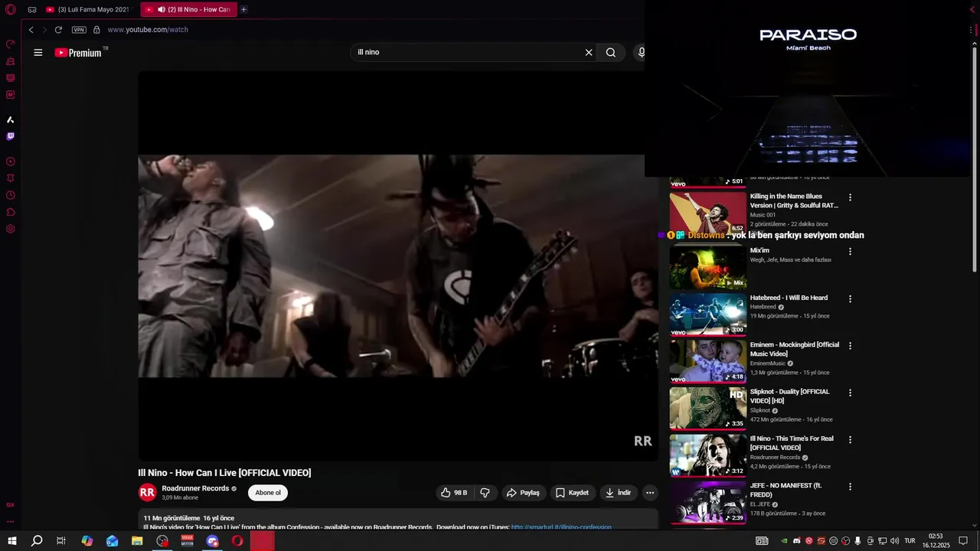Dislike the Ill Nino video
Viewport: 980px width, 551px height.
point(485,493)
